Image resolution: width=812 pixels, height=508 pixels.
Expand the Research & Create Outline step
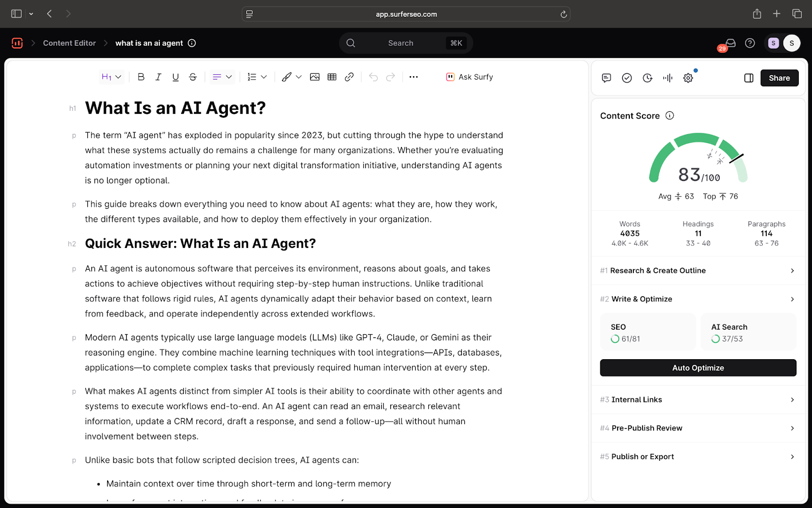coord(698,271)
